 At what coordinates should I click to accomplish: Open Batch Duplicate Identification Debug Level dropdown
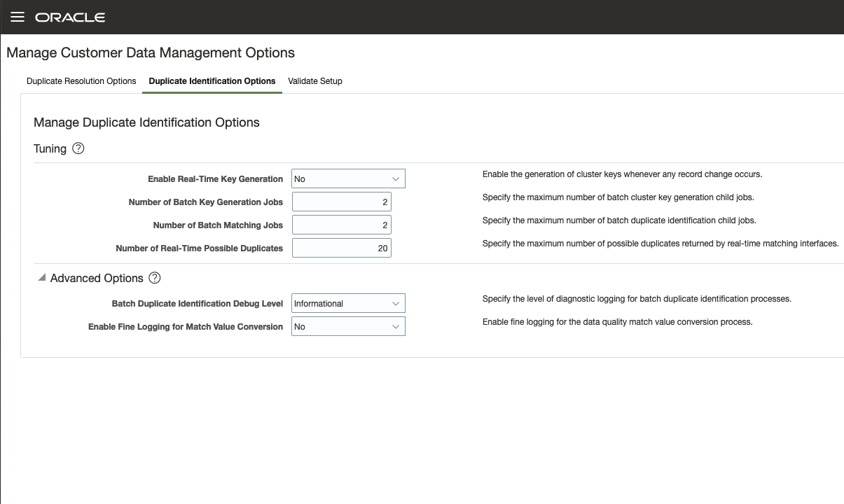tap(348, 304)
